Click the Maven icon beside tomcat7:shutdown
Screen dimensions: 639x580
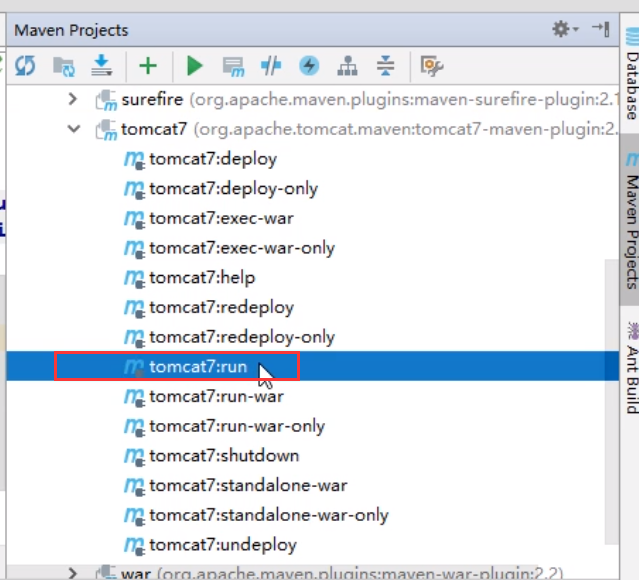tap(134, 457)
